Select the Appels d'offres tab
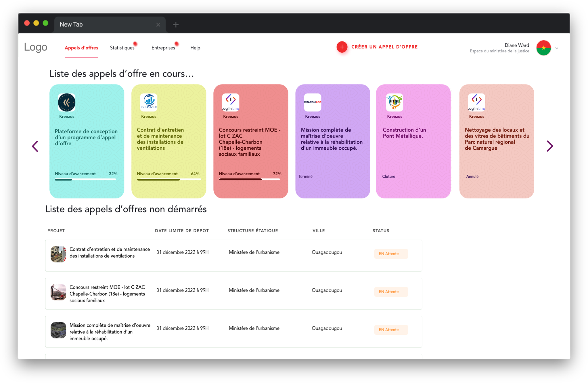 [81, 48]
